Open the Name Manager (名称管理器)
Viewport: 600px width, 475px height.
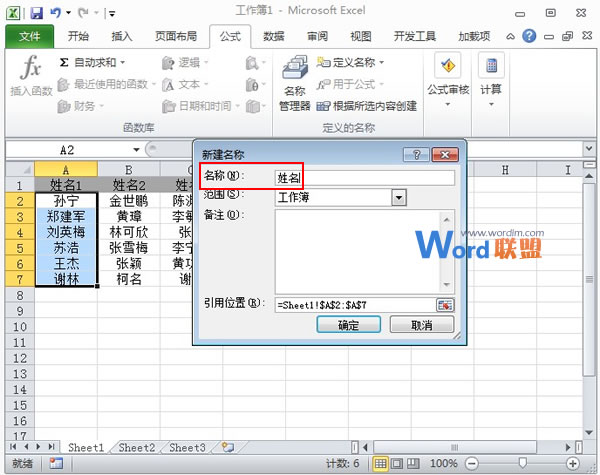294,85
